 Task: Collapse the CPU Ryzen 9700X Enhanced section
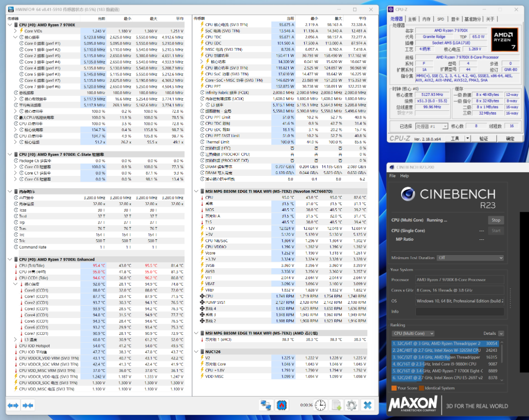click(x=10, y=259)
